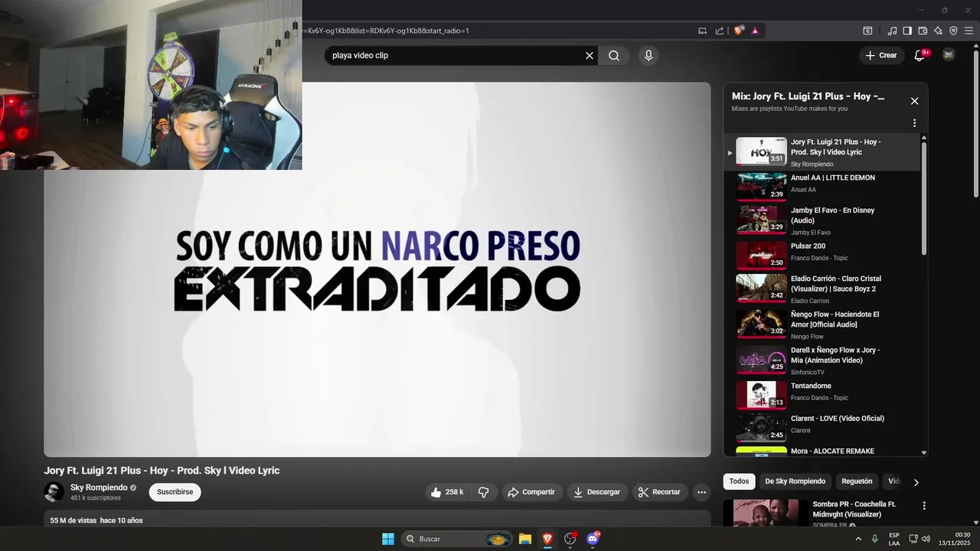Start voice search with the microphone icon

648,55
